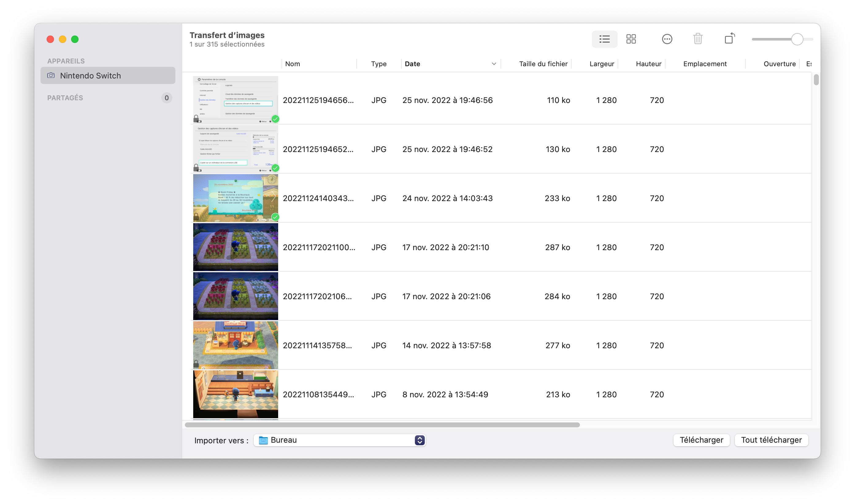Click file size 277 ko

[x=558, y=346]
